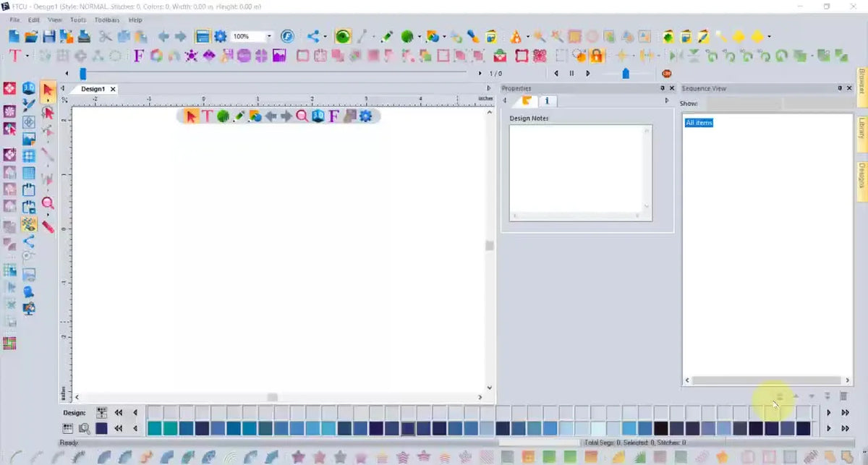The height and width of the screenshot is (465, 868).
Task: Open the 100% zoom level dropdown
Action: point(269,36)
